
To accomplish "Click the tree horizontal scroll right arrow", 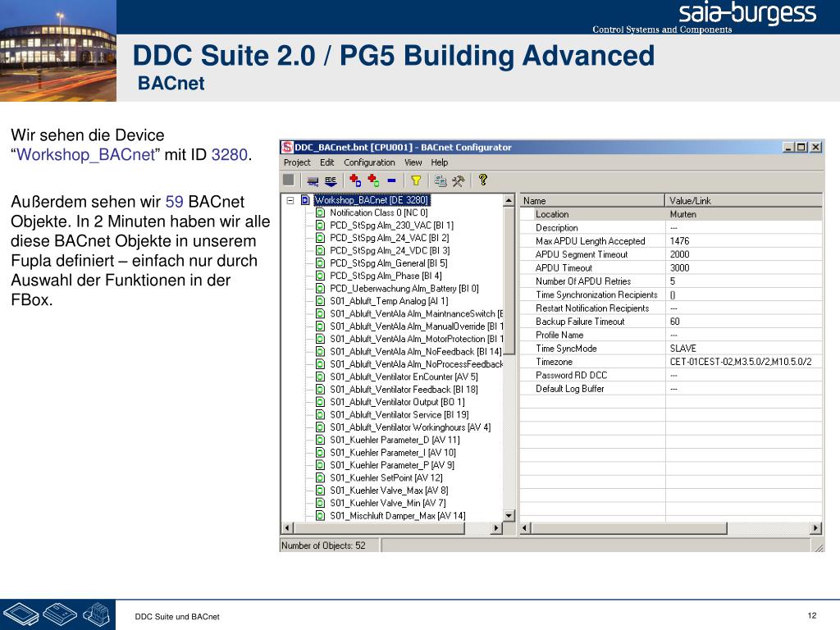I will 496,528.
